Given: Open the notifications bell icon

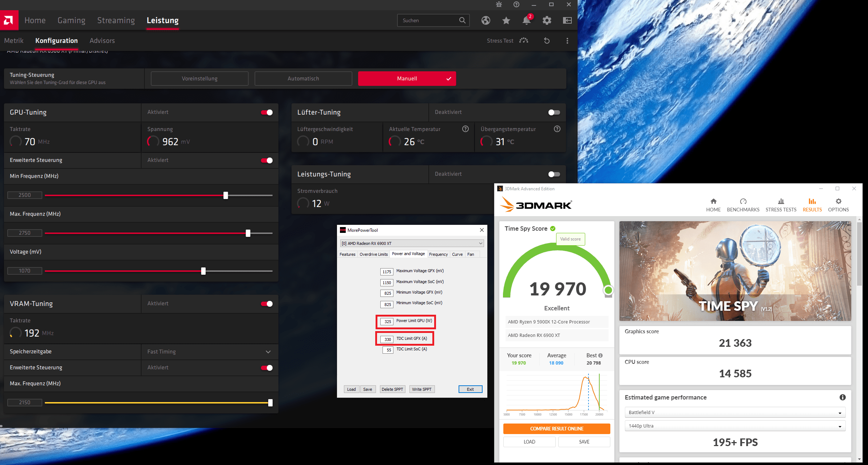Looking at the screenshot, I should click(x=526, y=20).
